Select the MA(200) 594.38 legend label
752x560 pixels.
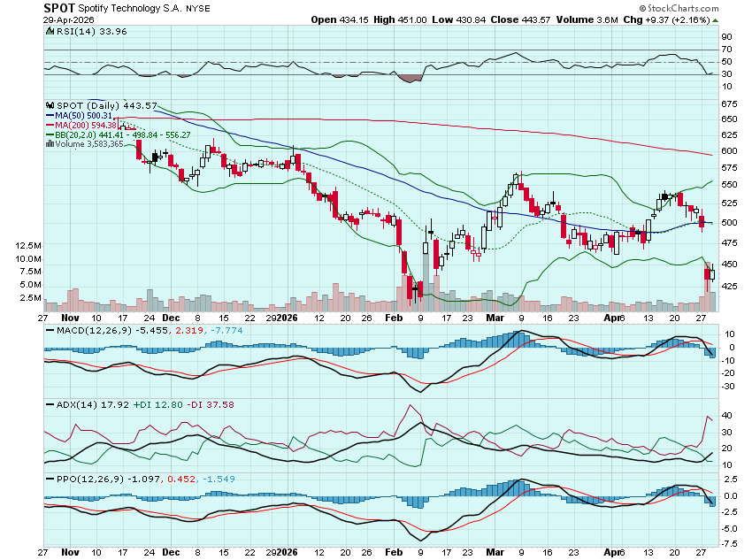pos(88,125)
